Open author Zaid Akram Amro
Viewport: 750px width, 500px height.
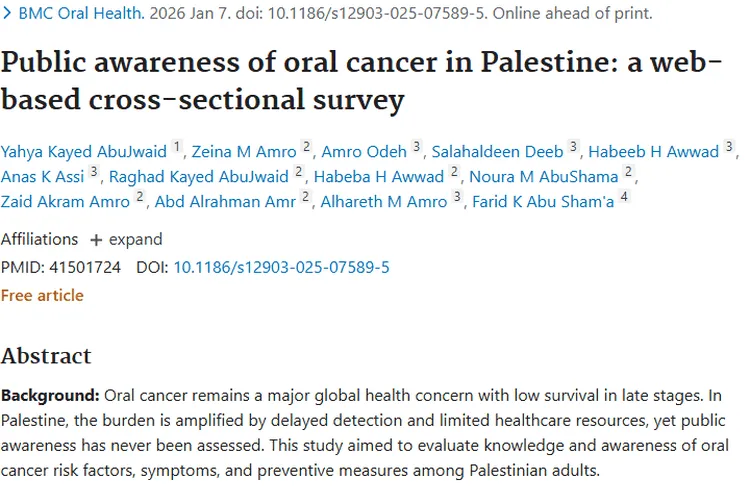65,202
